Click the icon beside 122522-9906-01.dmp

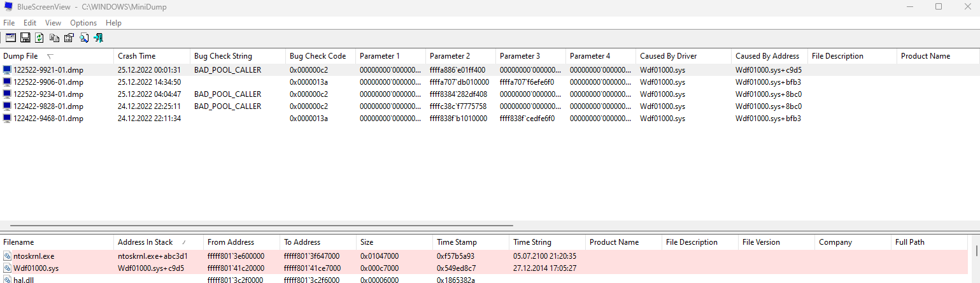[x=7, y=82]
